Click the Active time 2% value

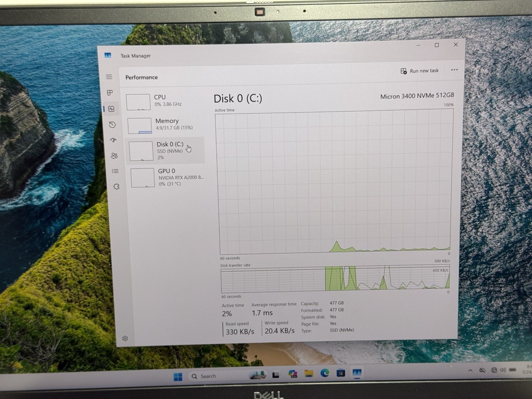(x=227, y=314)
